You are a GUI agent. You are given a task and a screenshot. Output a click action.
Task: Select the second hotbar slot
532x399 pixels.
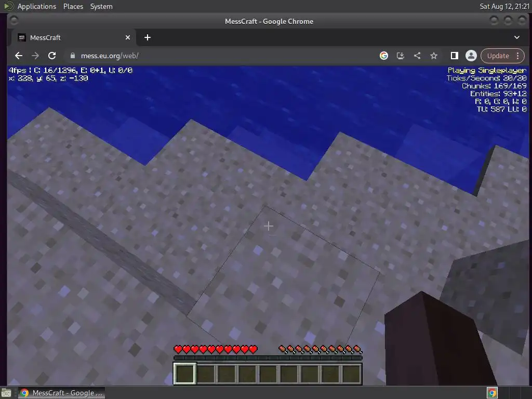pyautogui.click(x=206, y=374)
